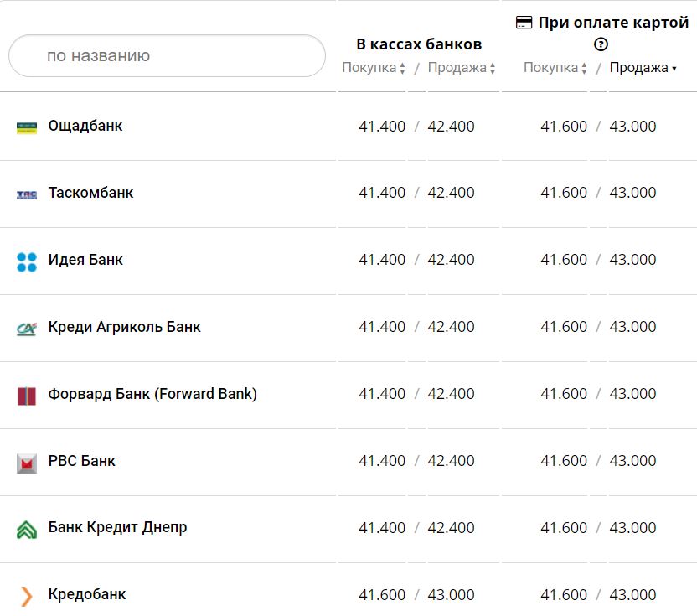Sort card payment rates by Покупка

pos(555,68)
